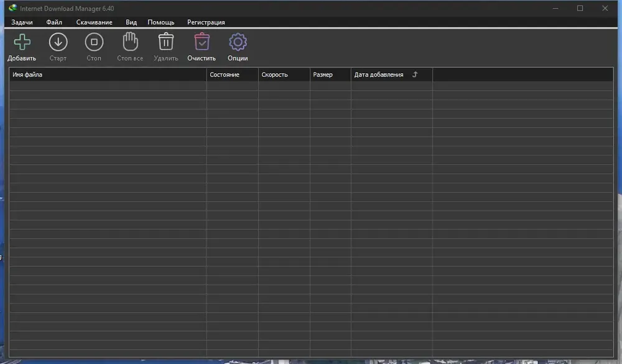
Task: Open the Задачи menu
Action: coord(22,22)
